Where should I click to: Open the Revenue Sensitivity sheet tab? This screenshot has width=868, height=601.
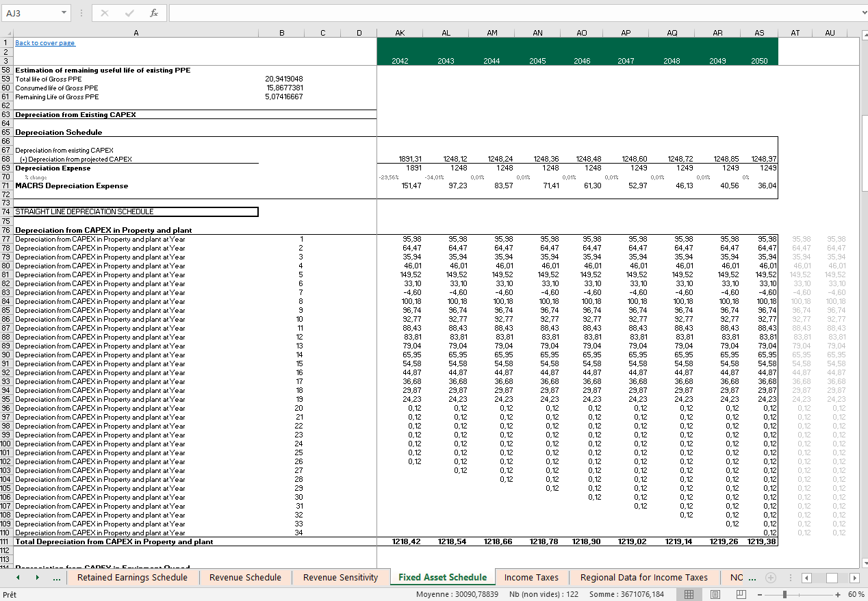coord(340,578)
